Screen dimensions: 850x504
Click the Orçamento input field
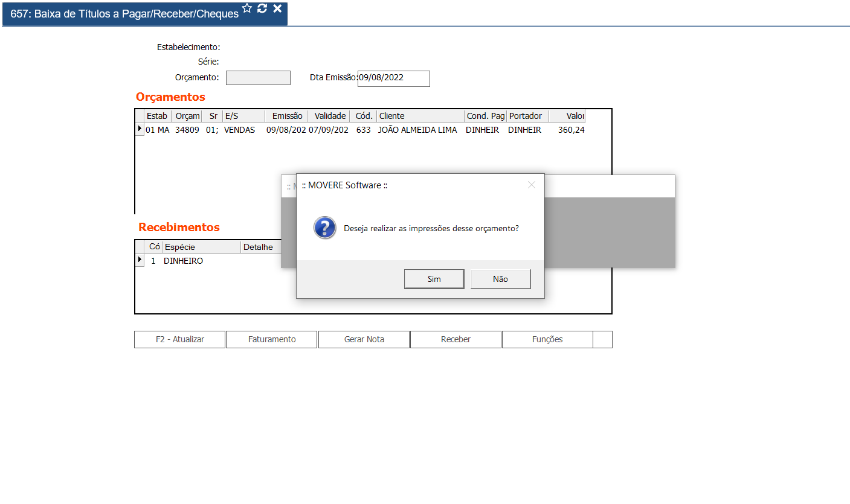(x=258, y=78)
